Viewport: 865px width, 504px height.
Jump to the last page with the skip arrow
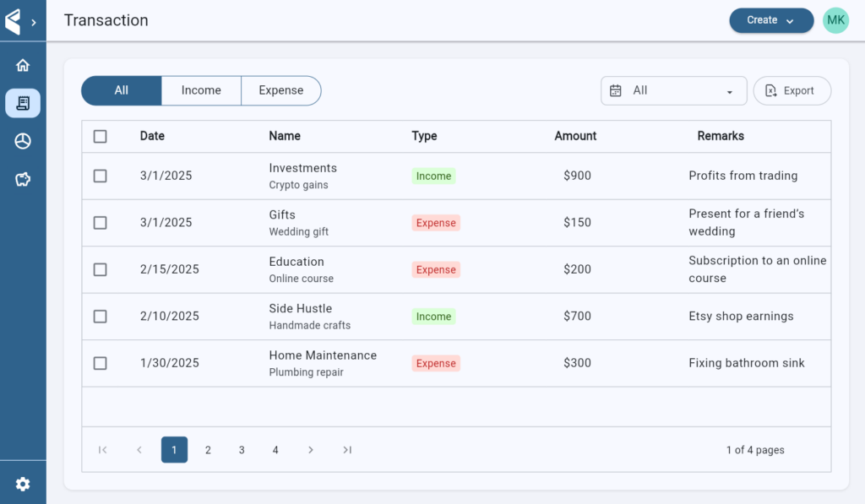(x=346, y=450)
